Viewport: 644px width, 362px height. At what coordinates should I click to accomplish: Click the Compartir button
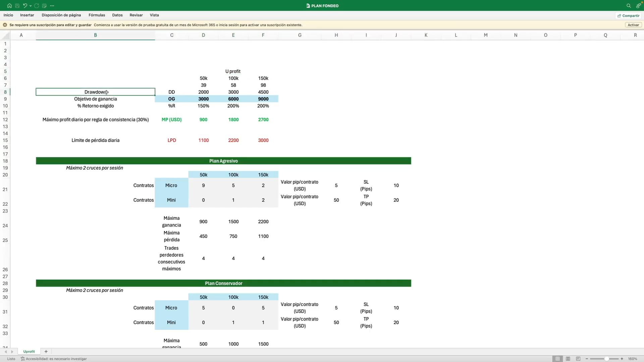point(629,15)
